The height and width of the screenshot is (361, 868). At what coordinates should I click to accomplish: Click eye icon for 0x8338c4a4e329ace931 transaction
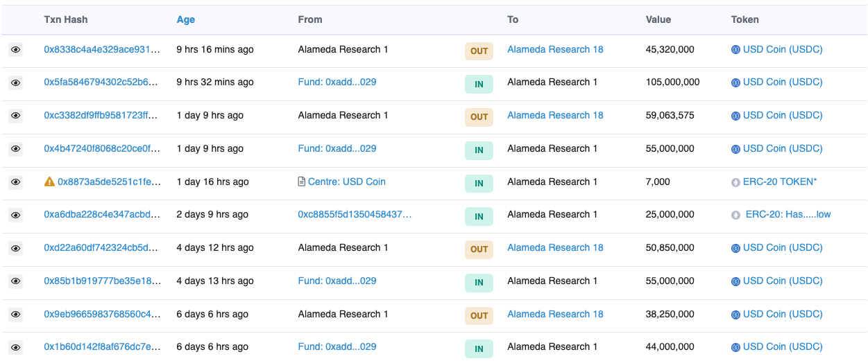pos(15,50)
